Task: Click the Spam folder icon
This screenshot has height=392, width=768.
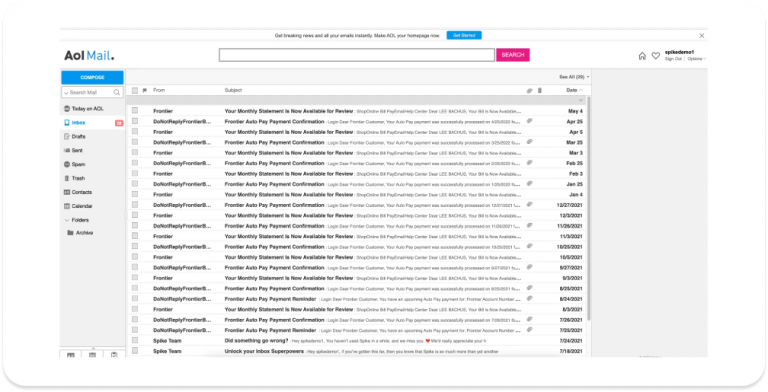Action: 67,165
